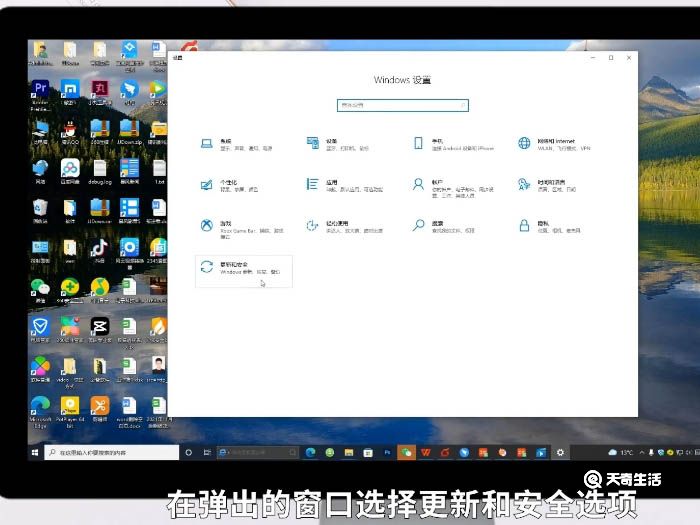Open the weather temperature widget in tray
This screenshot has height=525, width=700.
pyautogui.click(x=621, y=453)
